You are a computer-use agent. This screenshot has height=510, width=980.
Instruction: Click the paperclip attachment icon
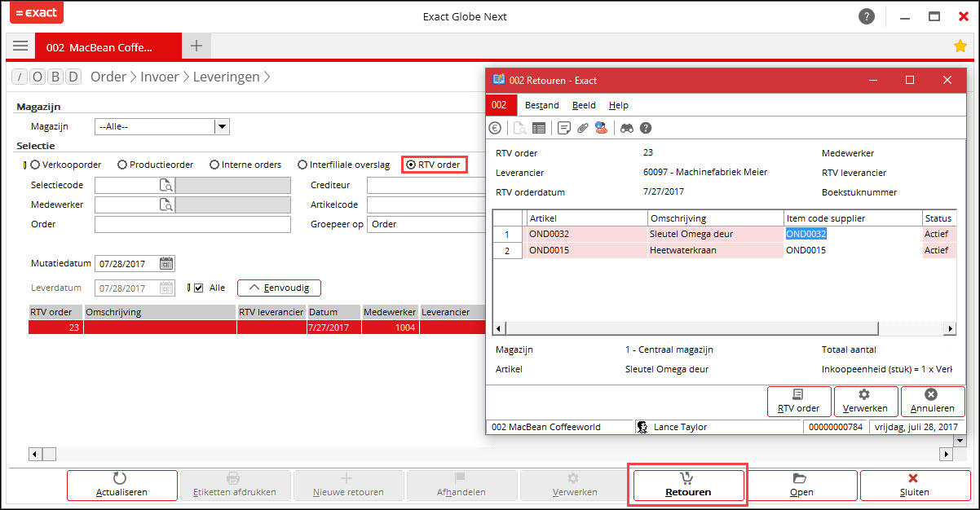point(583,128)
